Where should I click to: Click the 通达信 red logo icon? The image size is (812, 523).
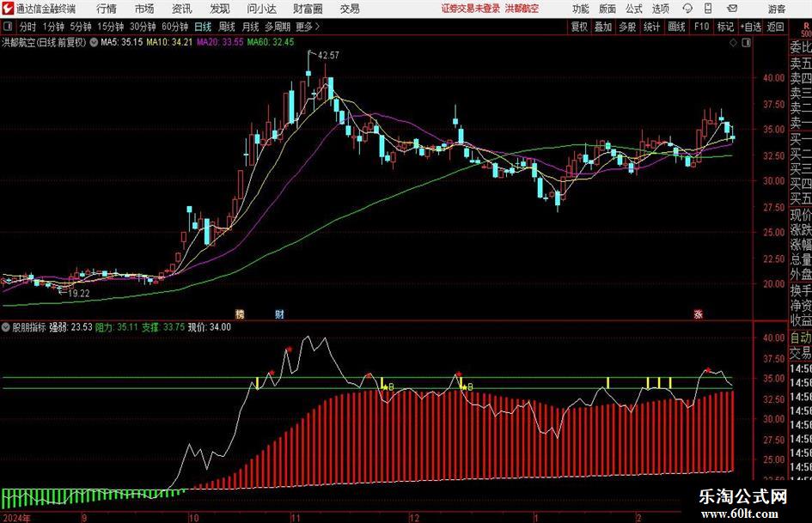(7, 9)
